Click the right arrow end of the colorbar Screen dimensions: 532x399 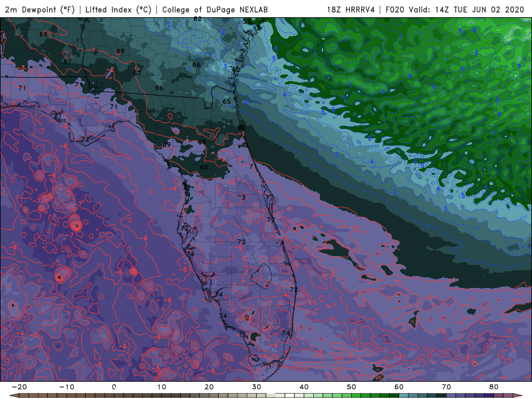[x=518, y=396]
